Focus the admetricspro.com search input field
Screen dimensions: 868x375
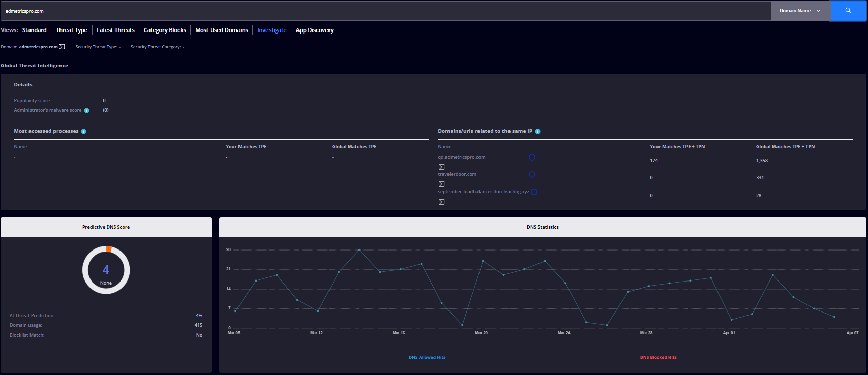coord(385,11)
